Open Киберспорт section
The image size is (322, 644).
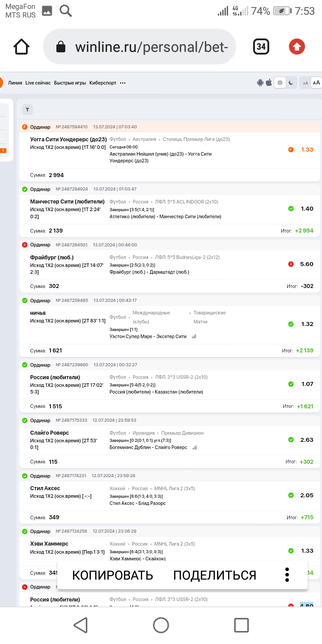point(102,83)
